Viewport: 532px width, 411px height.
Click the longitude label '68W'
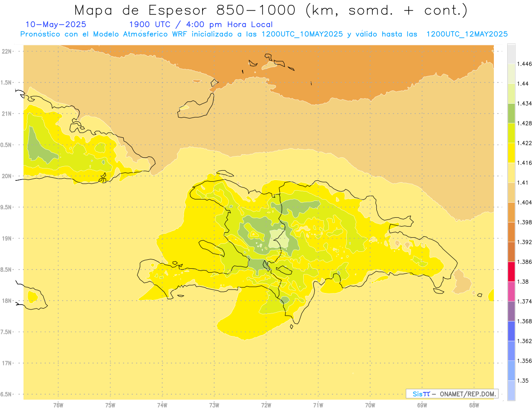coord(474,405)
